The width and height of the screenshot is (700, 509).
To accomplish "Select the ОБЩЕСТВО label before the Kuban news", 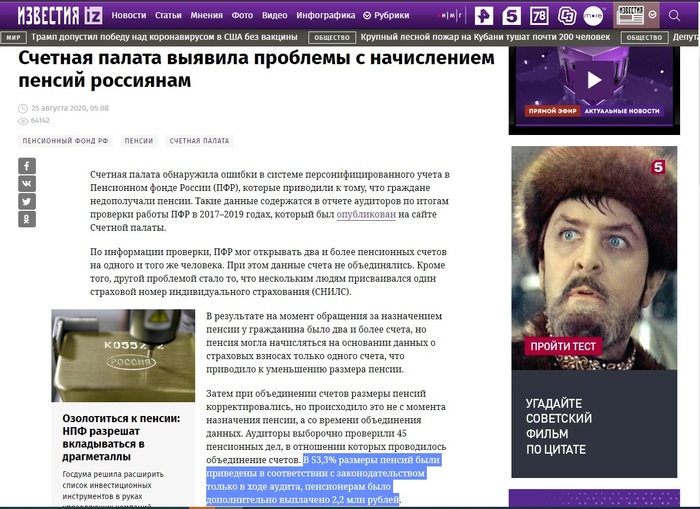I will [332, 38].
